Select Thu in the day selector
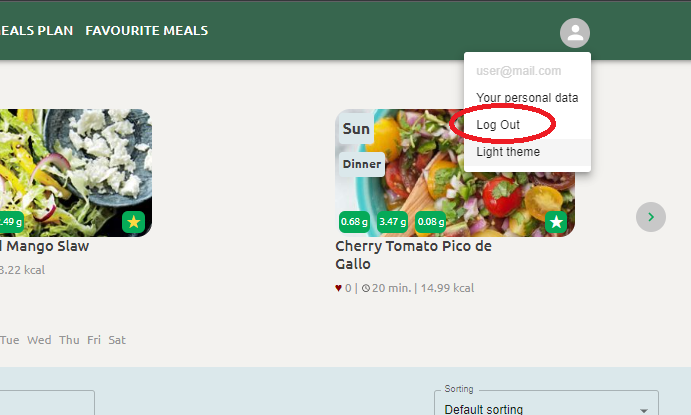691x415 pixels. [x=69, y=340]
